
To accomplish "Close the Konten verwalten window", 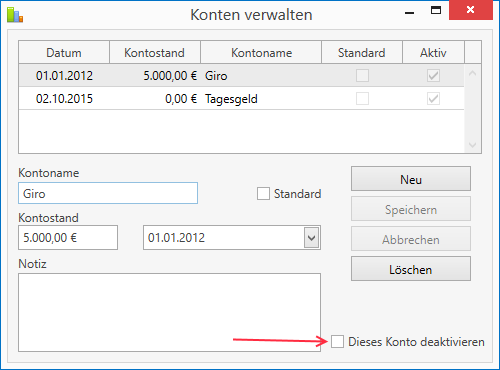I will 471,10.
